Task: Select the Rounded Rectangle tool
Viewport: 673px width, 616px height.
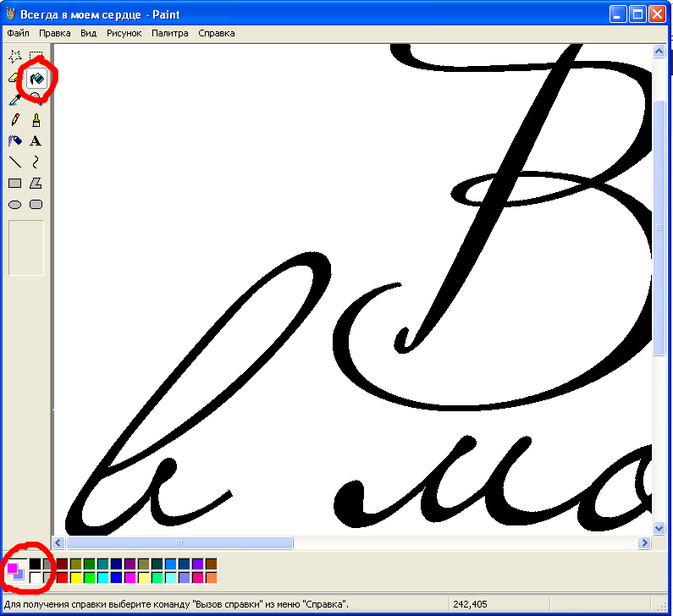Action: coord(36,204)
